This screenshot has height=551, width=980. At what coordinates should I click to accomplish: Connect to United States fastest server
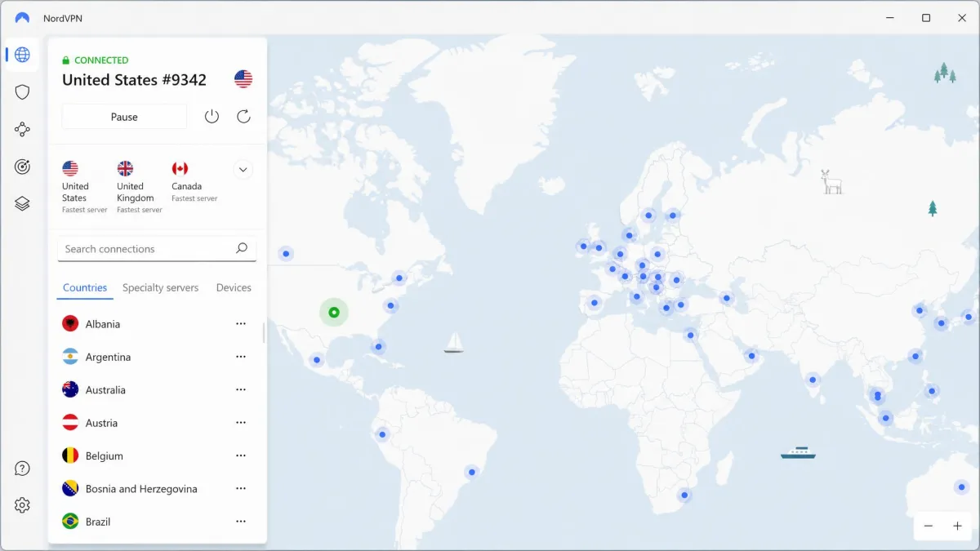point(84,187)
